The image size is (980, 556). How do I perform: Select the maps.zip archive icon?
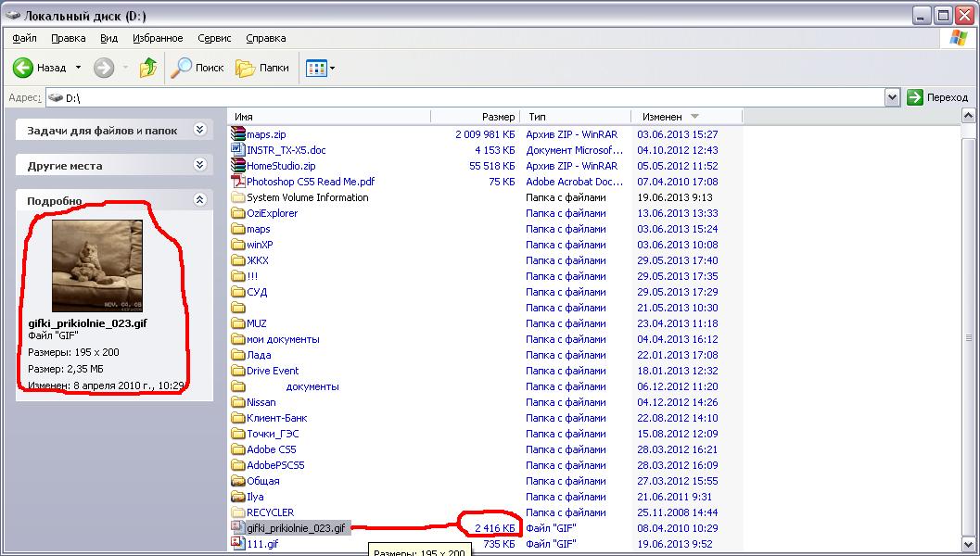pyautogui.click(x=238, y=134)
